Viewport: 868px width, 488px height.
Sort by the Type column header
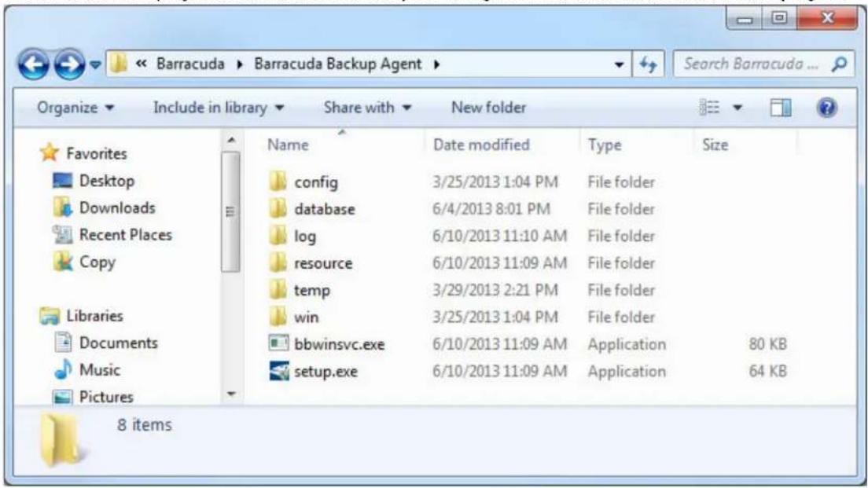(x=604, y=145)
